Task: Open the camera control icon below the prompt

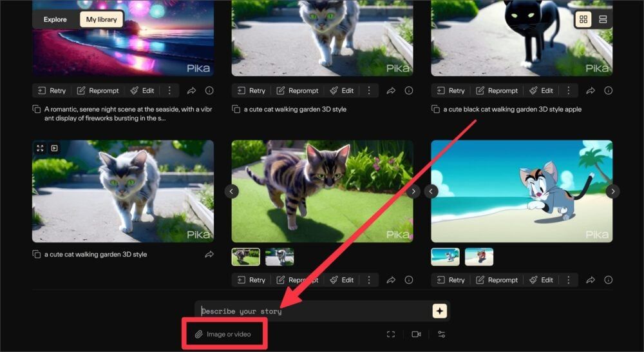Action: (416, 335)
